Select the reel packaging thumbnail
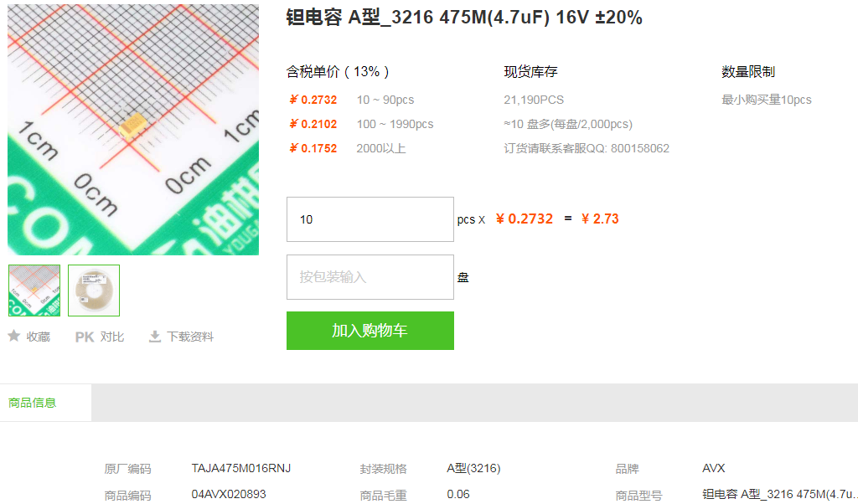858x504 pixels. point(94,291)
